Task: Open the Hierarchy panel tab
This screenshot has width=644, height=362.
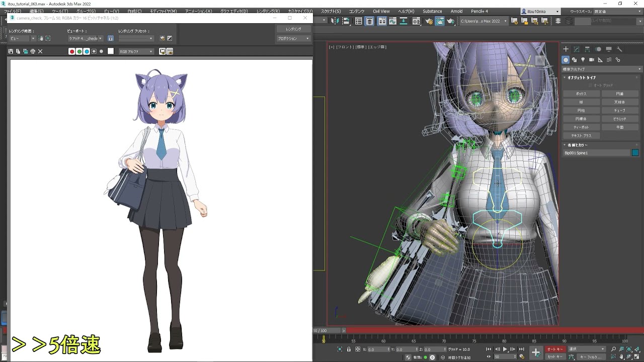Action: [587, 49]
